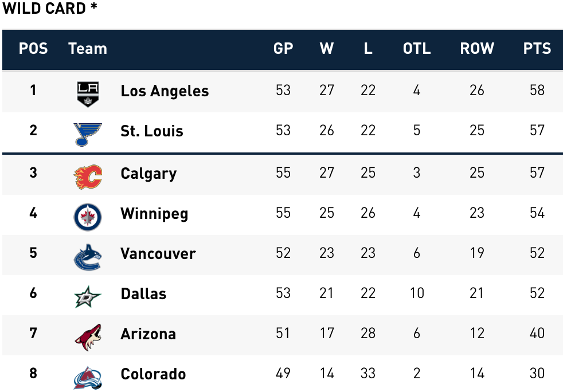Click the Colorado Avalanche logo
The image size is (563, 392).
coord(88,378)
